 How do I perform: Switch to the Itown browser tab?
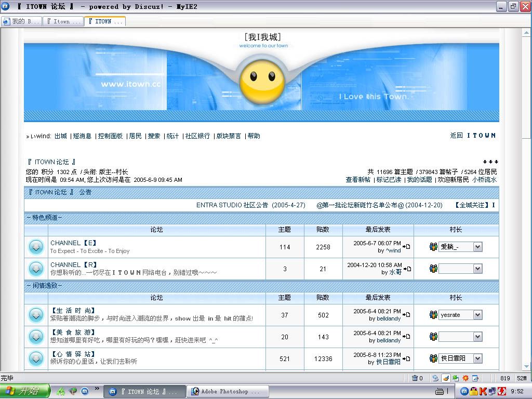(x=63, y=21)
